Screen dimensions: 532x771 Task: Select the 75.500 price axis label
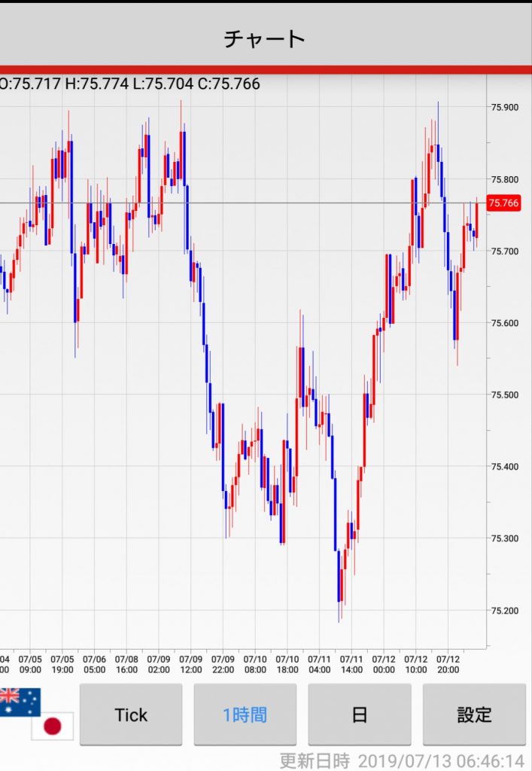pyautogui.click(x=503, y=395)
